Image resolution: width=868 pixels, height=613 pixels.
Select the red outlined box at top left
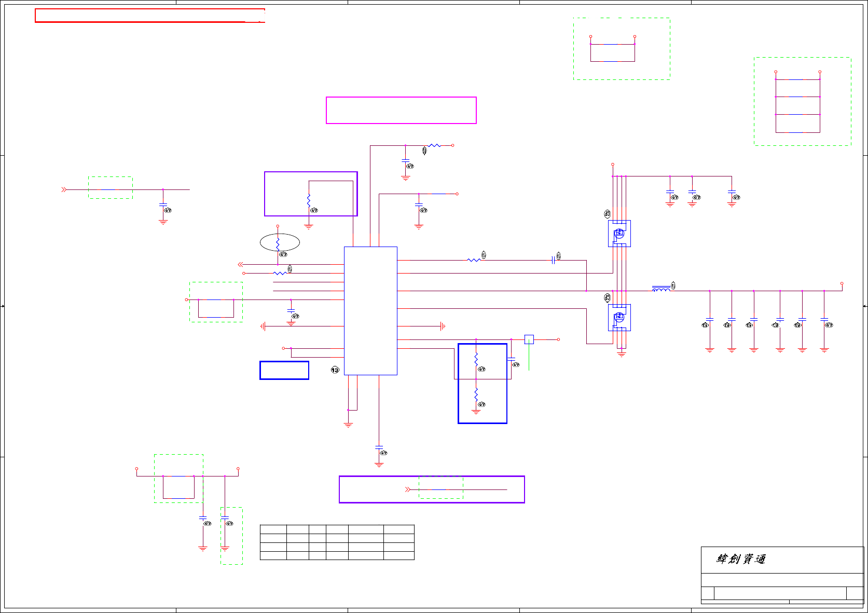pyautogui.click(x=150, y=16)
